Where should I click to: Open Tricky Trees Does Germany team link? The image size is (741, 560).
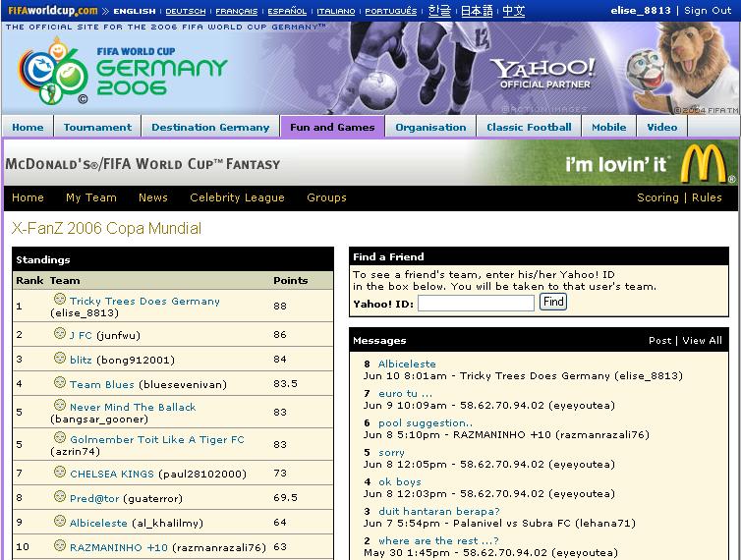click(x=144, y=301)
